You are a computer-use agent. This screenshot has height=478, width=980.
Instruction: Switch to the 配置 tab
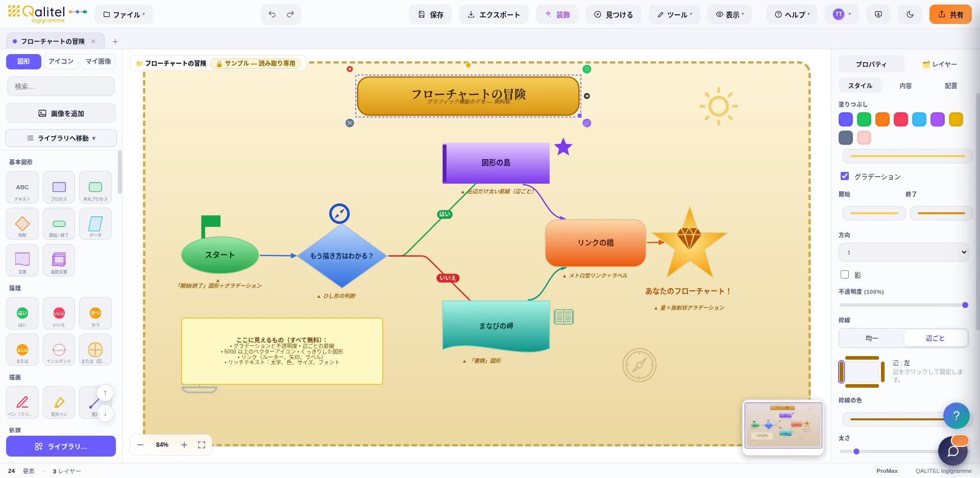coord(951,86)
